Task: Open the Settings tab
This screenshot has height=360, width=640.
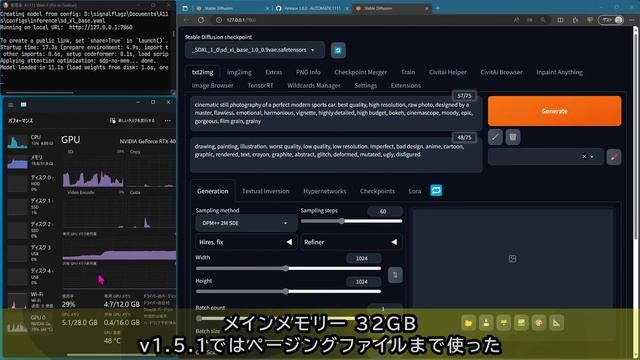Action: pos(365,86)
